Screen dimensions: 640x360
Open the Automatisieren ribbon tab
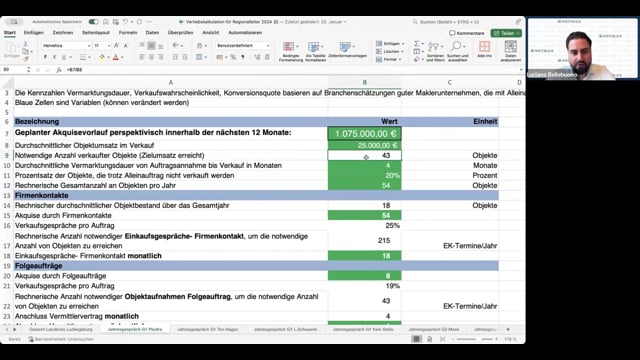(x=245, y=33)
